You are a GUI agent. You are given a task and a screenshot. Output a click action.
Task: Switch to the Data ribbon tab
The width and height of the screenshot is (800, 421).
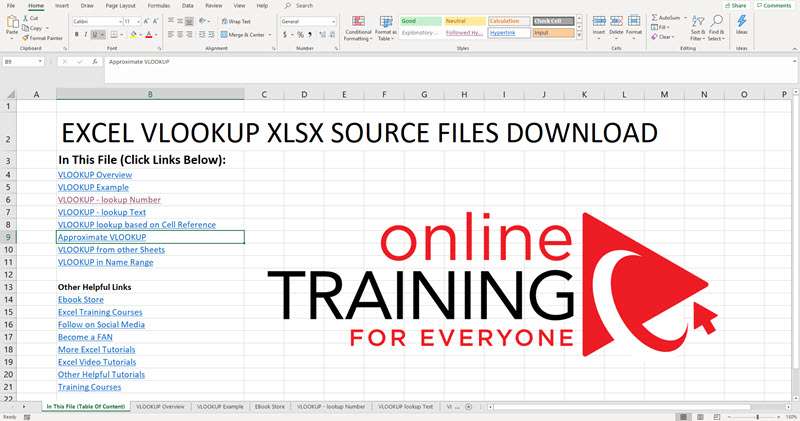(x=188, y=6)
